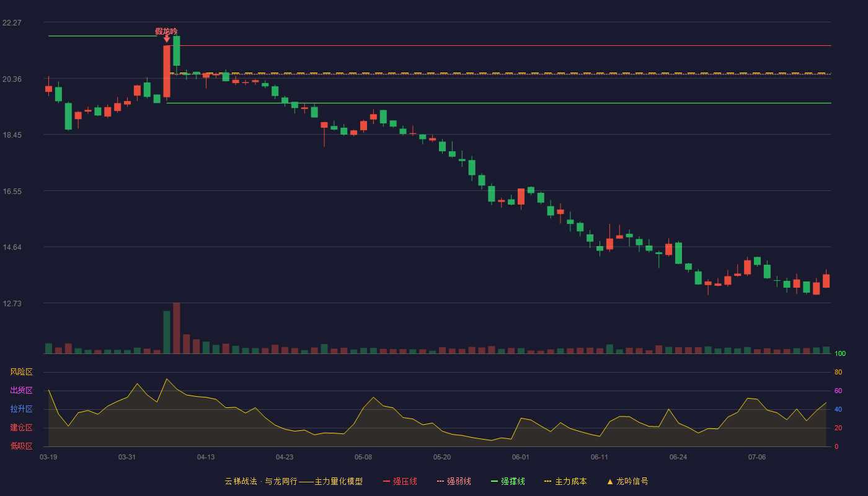Screen dimensions: 868x496
Task: Click the 14.64 price axis label
Action: tap(12, 247)
